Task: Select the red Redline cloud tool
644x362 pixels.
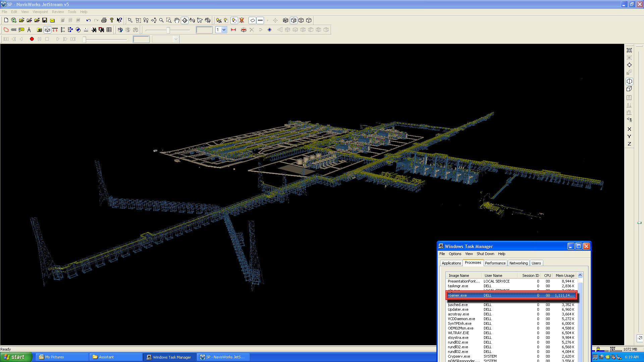Action: pyautogui.click(x=6, y=30)
